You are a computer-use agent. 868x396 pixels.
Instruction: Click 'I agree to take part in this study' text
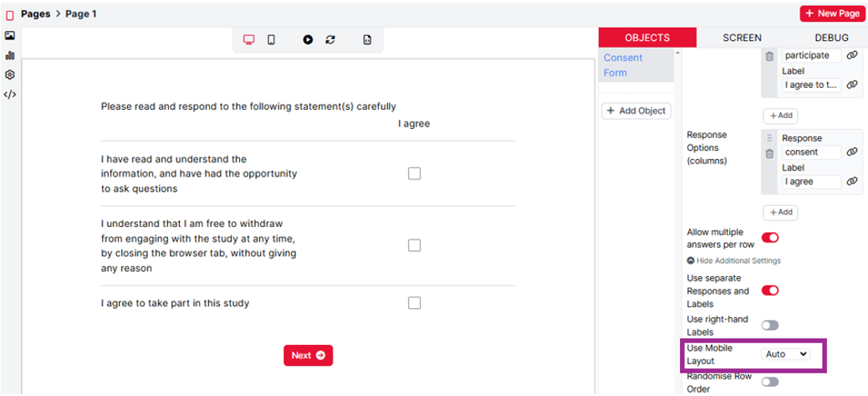pyautogui.click(x=175, y=303)
